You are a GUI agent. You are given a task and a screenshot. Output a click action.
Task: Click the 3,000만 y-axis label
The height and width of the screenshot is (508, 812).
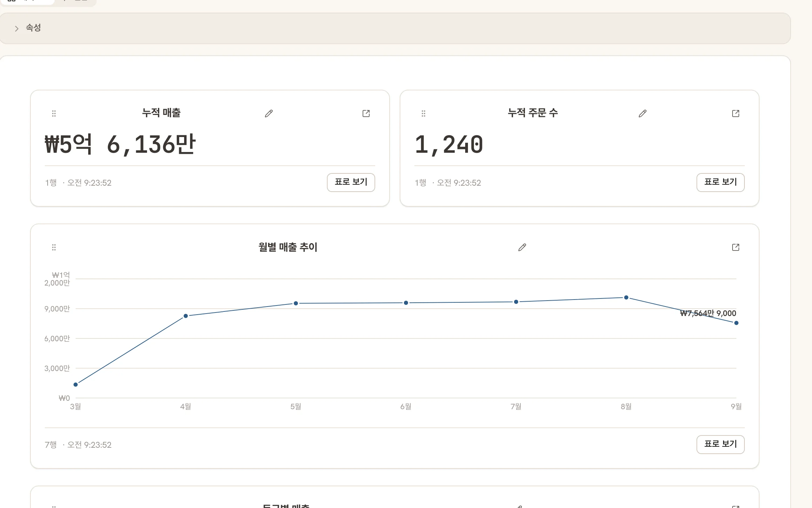coord(57,369)
